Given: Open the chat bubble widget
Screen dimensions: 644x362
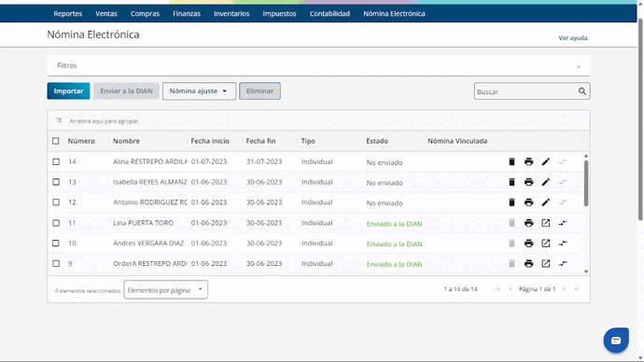Looking at the screenshot, I should tap(616, 341).
